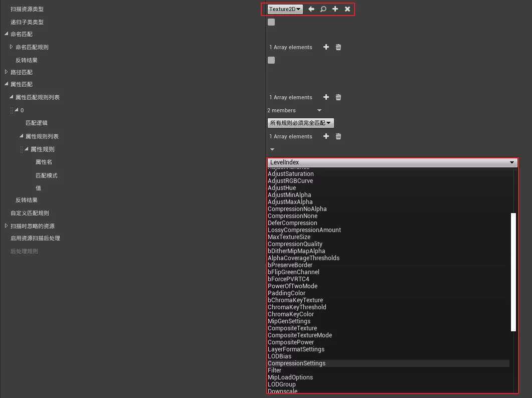Click the magnifier icon beside Texture2D

323,9
